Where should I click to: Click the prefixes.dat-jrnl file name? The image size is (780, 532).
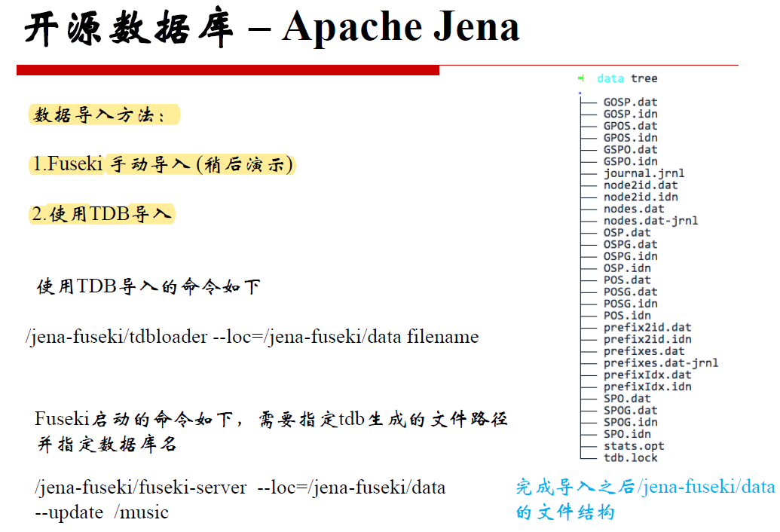661,363
